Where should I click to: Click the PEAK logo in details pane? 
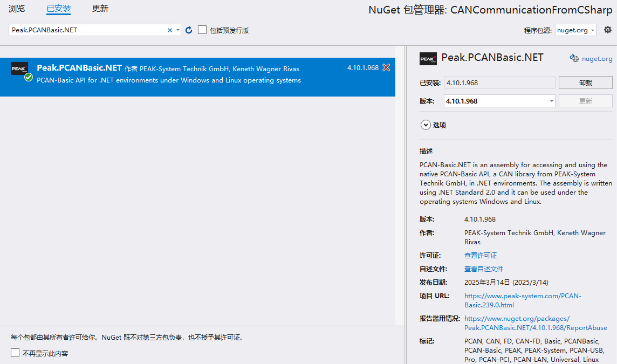click(x=428, y=59)
